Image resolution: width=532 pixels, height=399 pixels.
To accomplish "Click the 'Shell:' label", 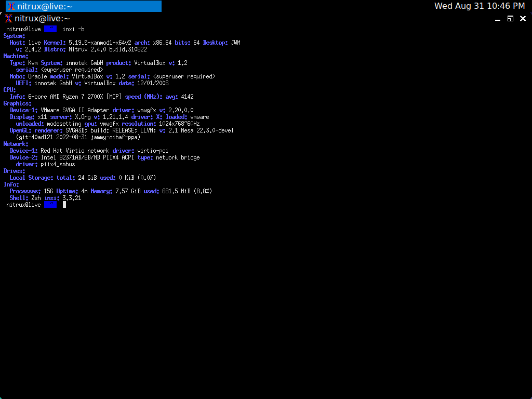I will [19, 198].
